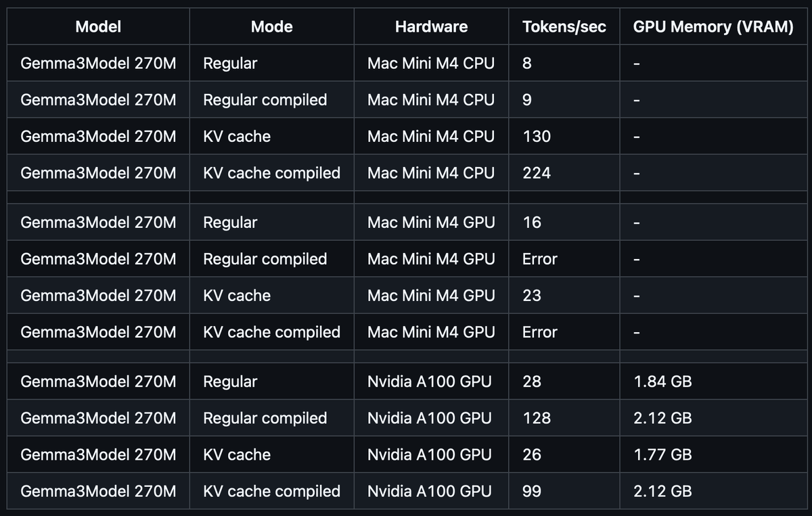Click the 1.84 GB VRAM cell
This screenshot has width=812, height=516.
click(x=662, y=382)
